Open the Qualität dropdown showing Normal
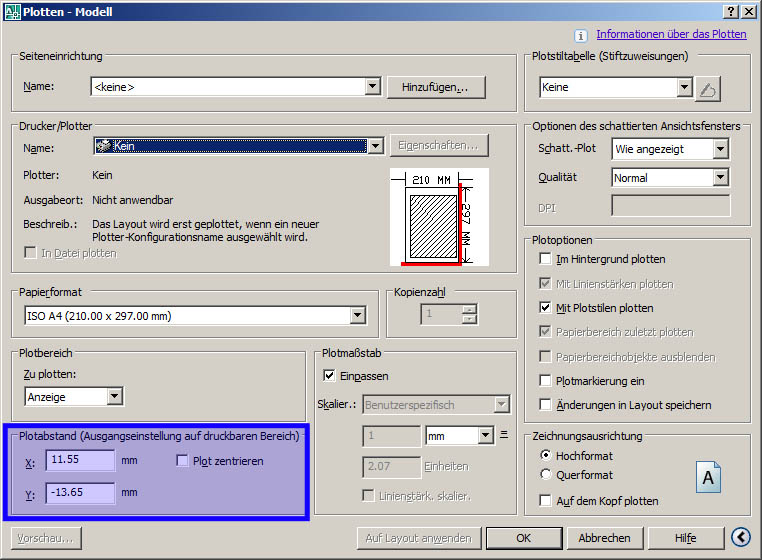 [721, 177]
